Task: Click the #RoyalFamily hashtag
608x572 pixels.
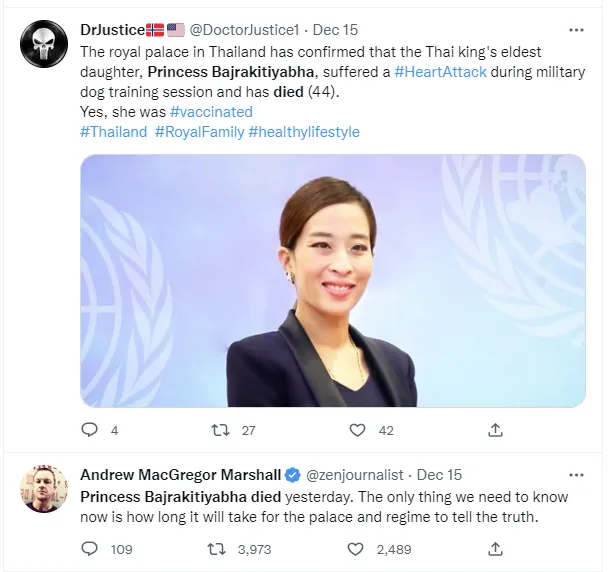Action: [x=199, y=132]
